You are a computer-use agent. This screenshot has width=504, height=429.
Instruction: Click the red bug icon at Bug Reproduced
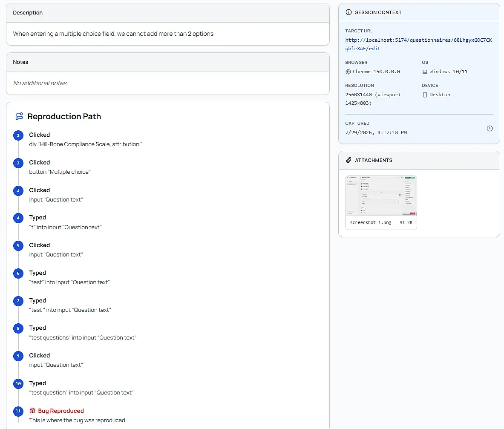click(32, 411)
